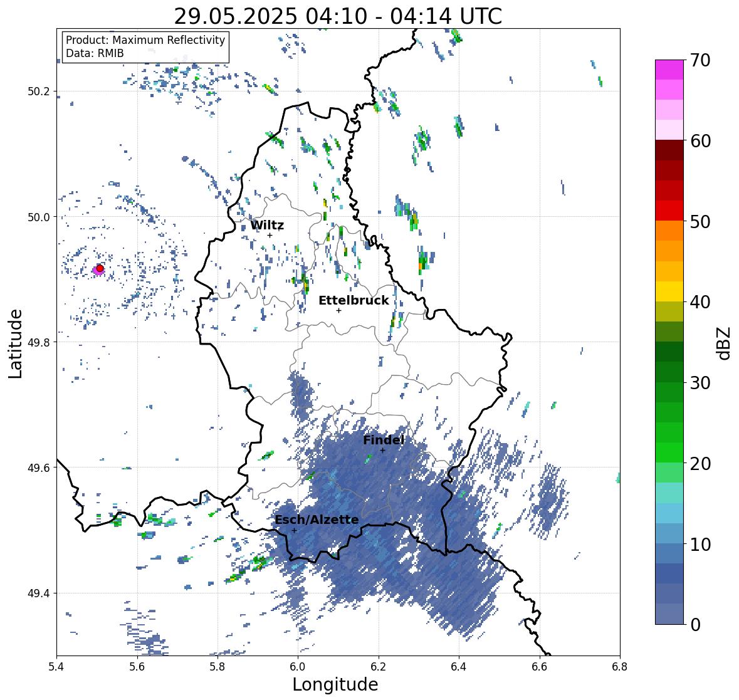Click the colorbar tick label 0
This screenshot has width=739, height=700.
(696, 625)
